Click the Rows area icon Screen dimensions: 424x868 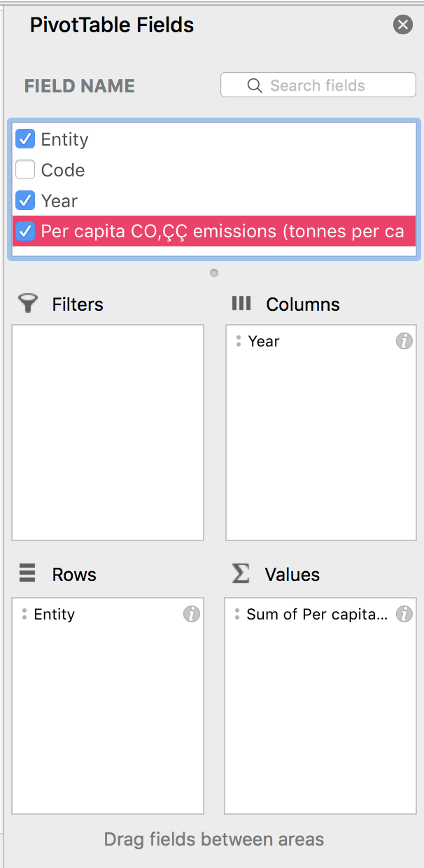pyautogui.click(x=27, y=574)
